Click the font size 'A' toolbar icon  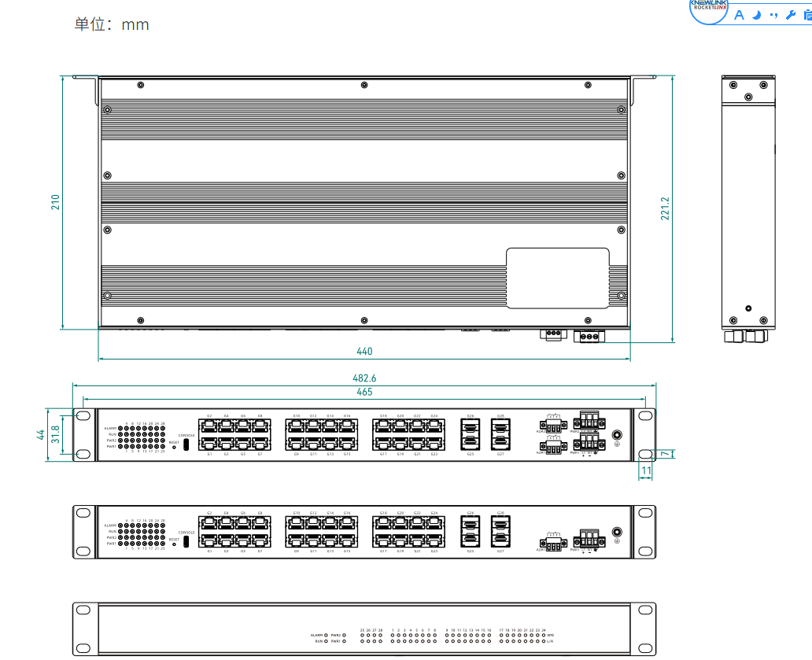(x=739, y=15)
